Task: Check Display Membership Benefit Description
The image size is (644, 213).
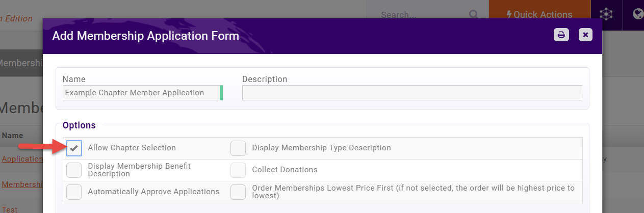Action: pos(74,170)
